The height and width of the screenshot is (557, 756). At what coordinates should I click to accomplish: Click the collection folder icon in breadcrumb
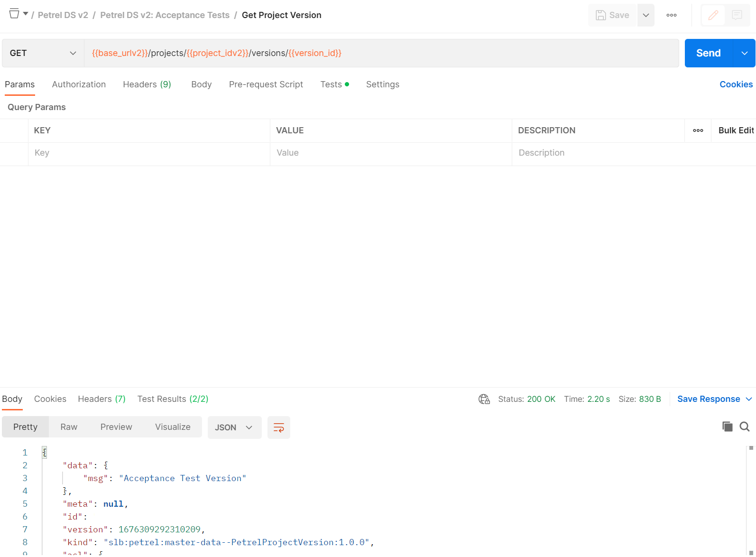(x=14, y=14)
